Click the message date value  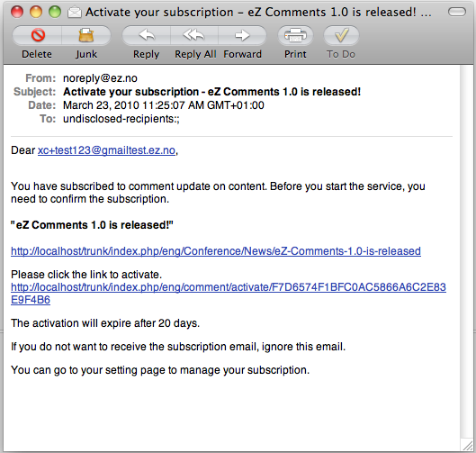(x=164, y=105)
